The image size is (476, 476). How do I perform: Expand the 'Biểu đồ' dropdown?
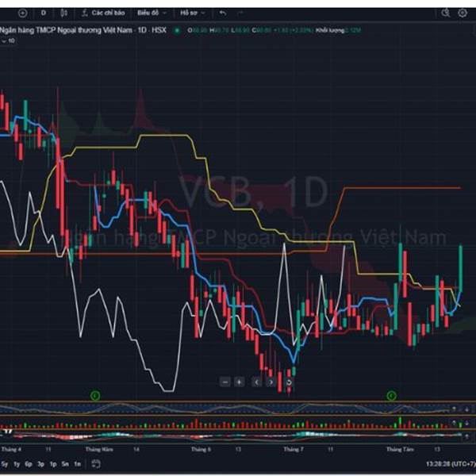click(151, 13)
